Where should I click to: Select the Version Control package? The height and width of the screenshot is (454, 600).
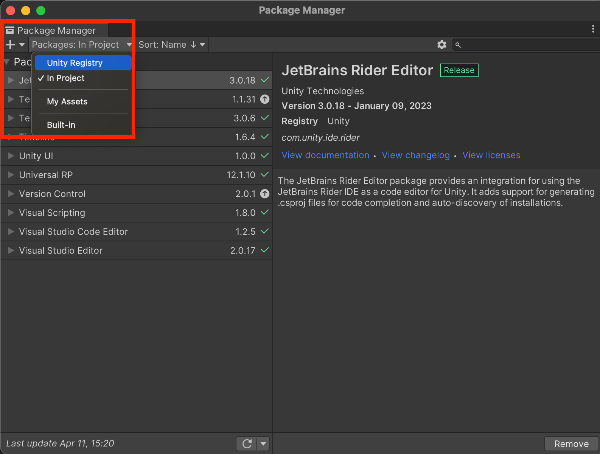point(137,194)
